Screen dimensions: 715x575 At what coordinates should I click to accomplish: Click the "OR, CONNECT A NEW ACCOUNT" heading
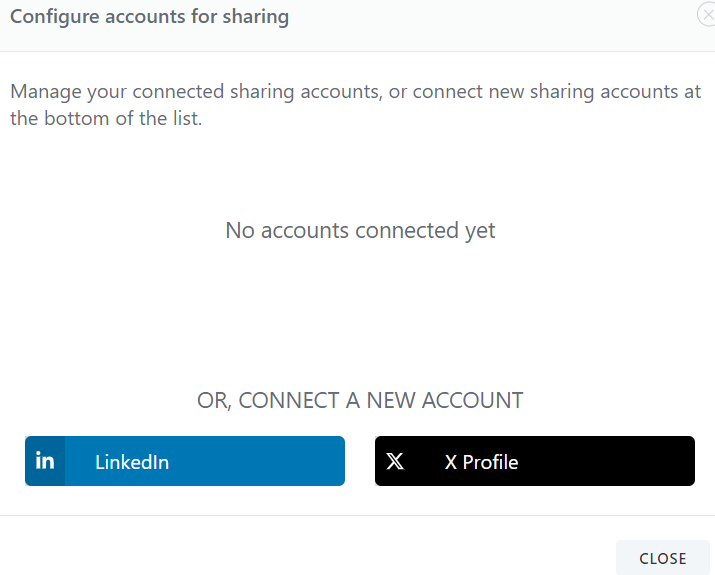[x=360, y=401]
